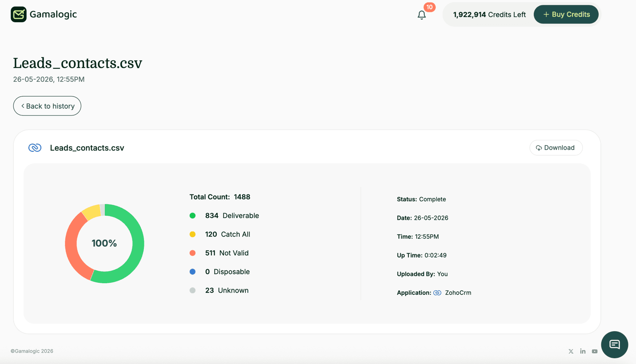
Task: Click the Gamalogic brand name
Action: (53, 14)
